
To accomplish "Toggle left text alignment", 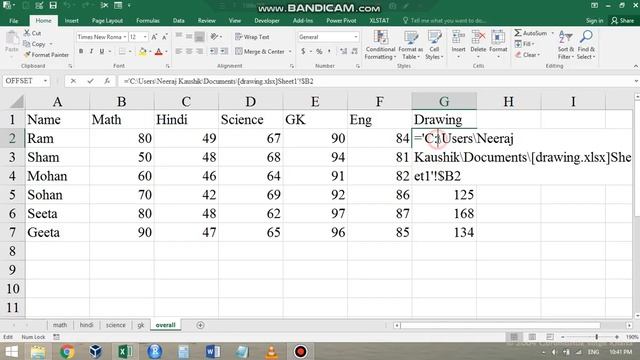I will pyautogui.click(x=179, y=51).
